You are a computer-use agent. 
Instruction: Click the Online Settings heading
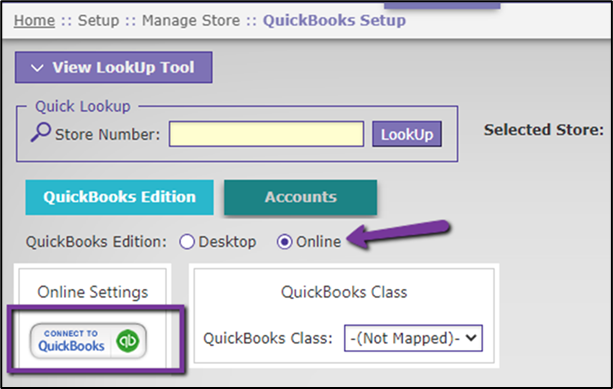(93, 292)
